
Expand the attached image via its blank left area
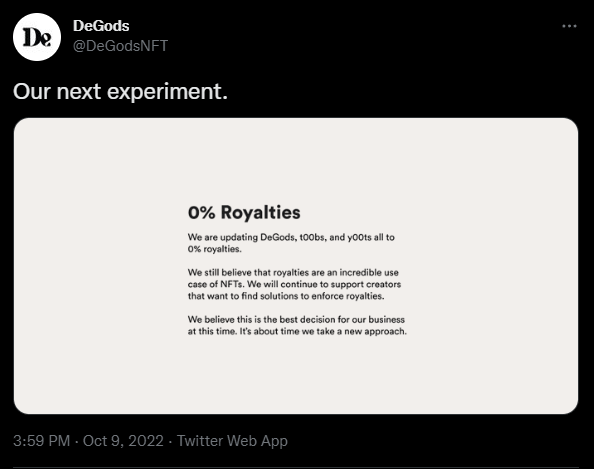(98, 265)
